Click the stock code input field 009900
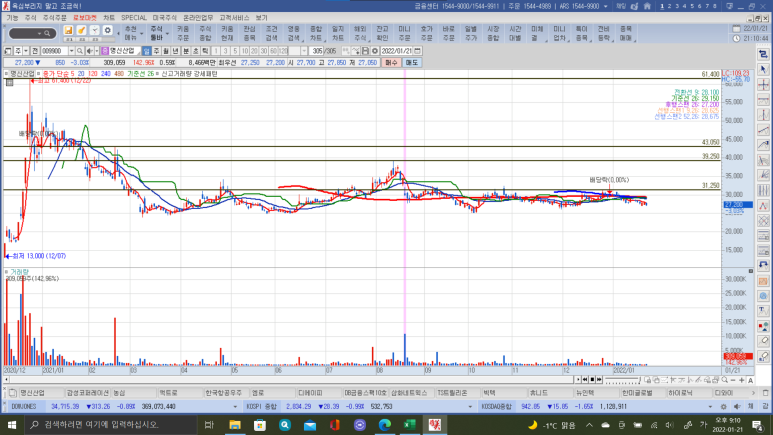773x435 pixels. 54,51
